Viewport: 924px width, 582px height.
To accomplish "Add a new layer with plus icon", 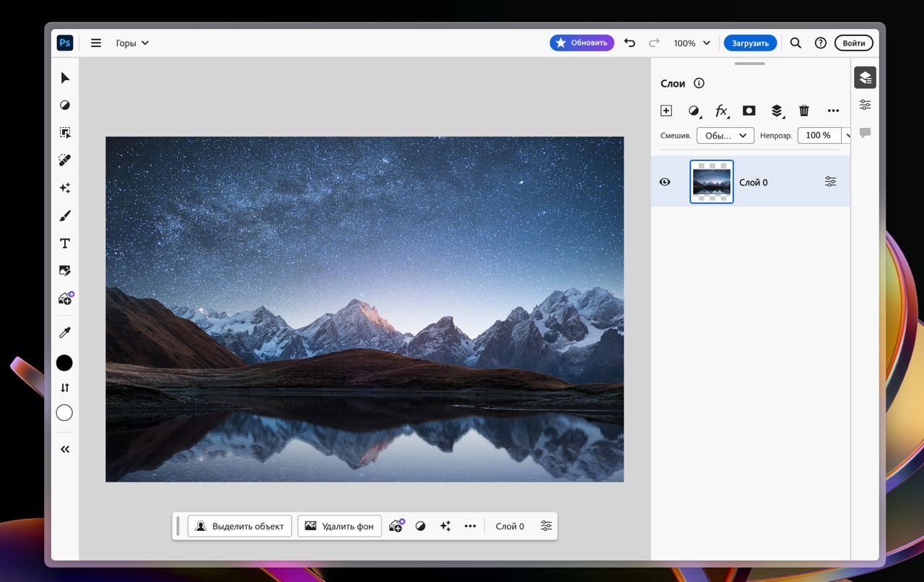I will coord(666,110).
